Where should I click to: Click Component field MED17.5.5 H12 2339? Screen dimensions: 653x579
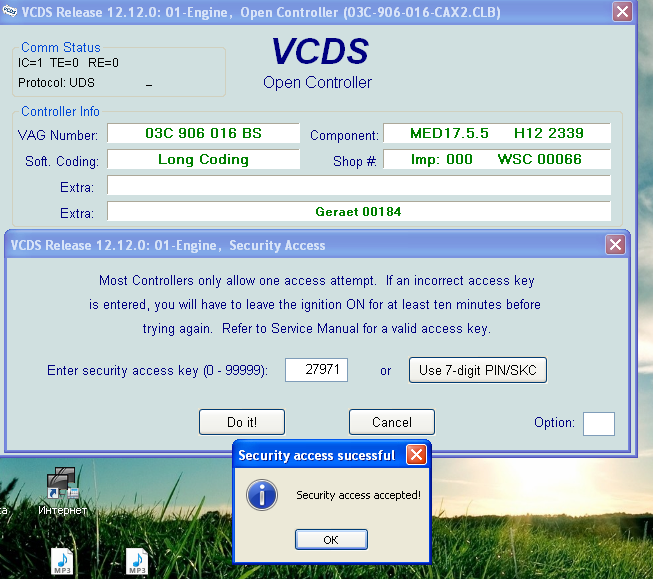click(497, 133)
